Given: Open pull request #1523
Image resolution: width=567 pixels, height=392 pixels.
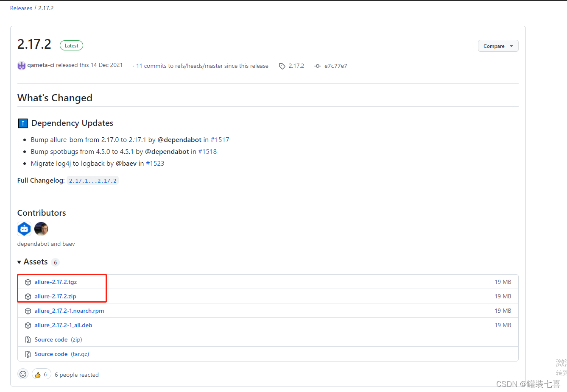Looking at the screenshot, I should point(155,164).
